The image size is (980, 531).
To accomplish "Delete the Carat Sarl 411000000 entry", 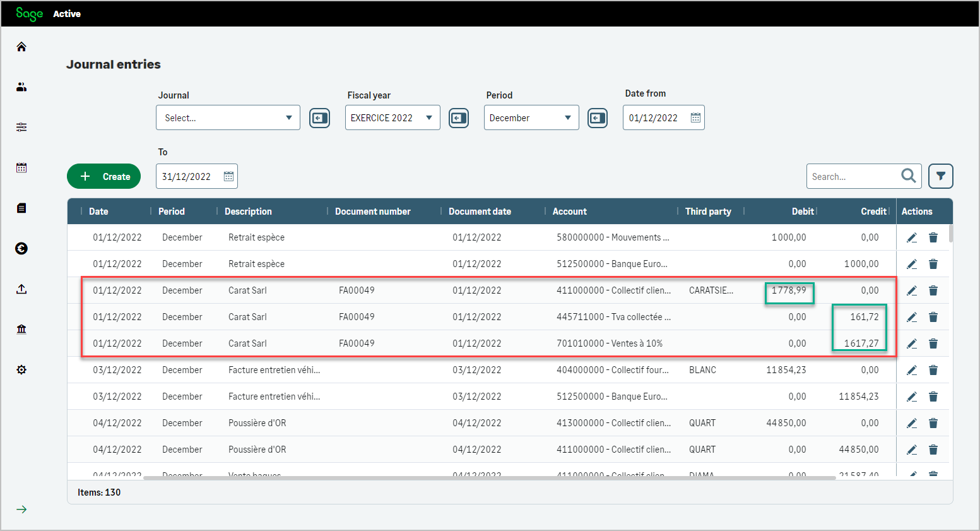I will click(x=933, y=290).
